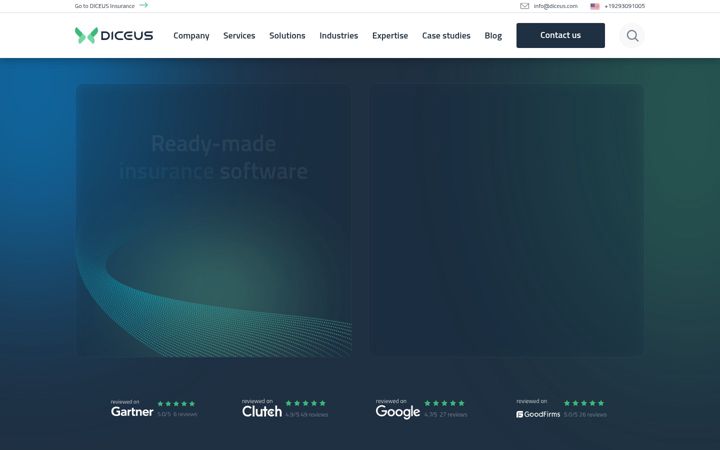Open the Expertise menu

[x=390, y=35]
